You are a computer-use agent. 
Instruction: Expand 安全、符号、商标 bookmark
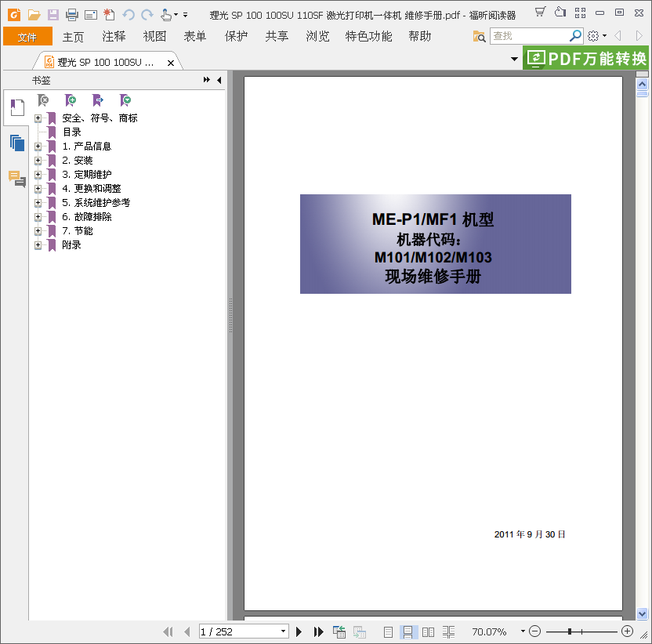[x=38, y=118]
